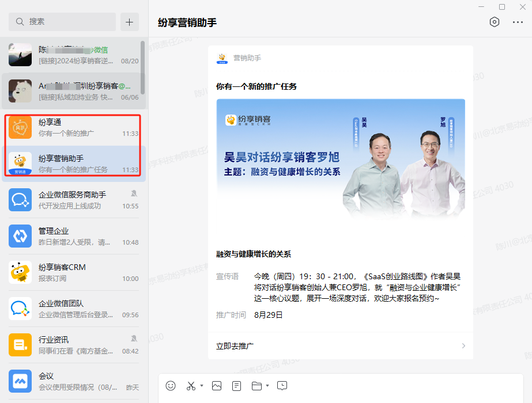Select 纷享销客CRM conversation name
The height and width of the screenshot is (403, 532).
pos(62,268)
